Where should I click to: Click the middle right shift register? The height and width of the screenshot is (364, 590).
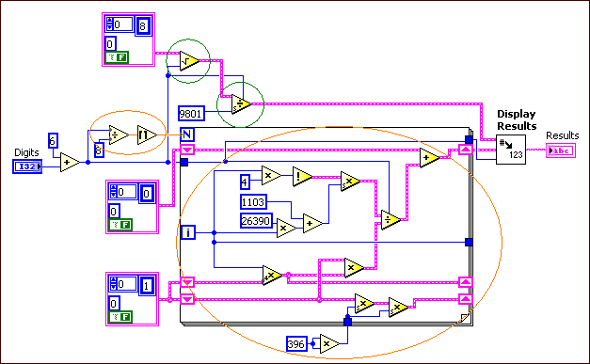[x=466, y=282]
